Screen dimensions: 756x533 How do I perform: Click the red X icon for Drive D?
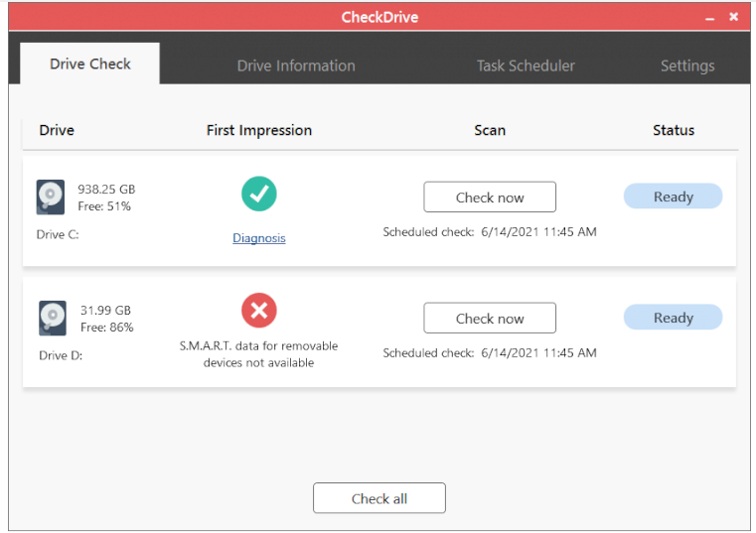[x=259, y=311]
